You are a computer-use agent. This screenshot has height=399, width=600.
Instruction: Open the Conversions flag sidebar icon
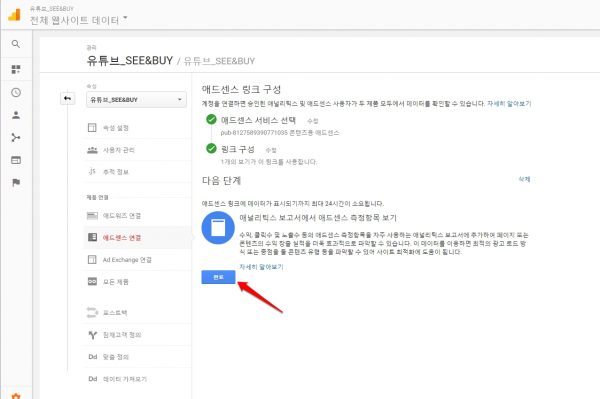pos(16,182)
